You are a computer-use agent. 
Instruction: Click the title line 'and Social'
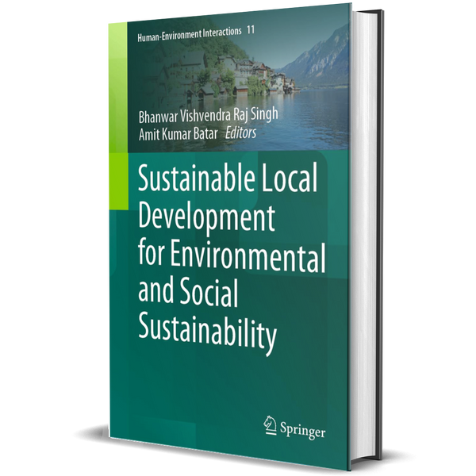point(188,294)
